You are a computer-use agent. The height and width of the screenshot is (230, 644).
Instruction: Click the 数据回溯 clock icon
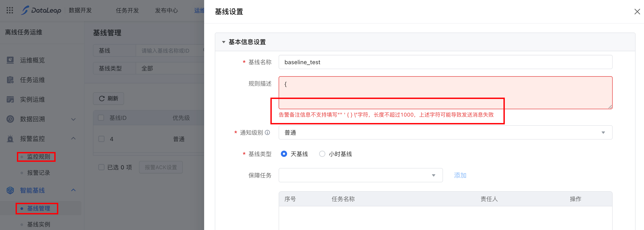click(10, 119)
